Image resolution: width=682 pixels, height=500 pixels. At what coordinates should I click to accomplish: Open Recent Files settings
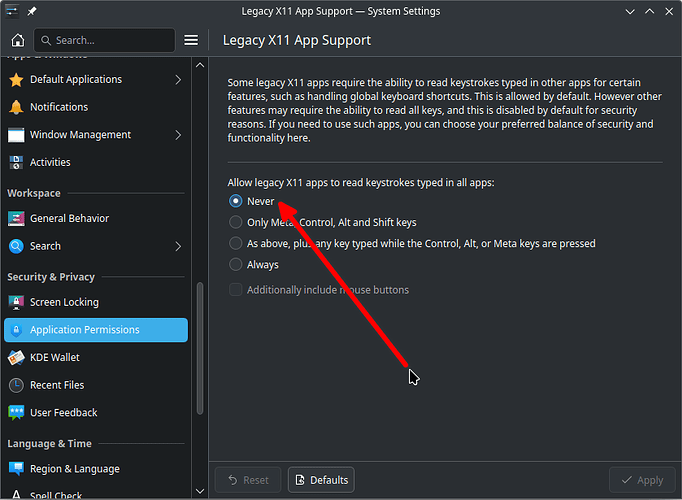click(96, 385)
